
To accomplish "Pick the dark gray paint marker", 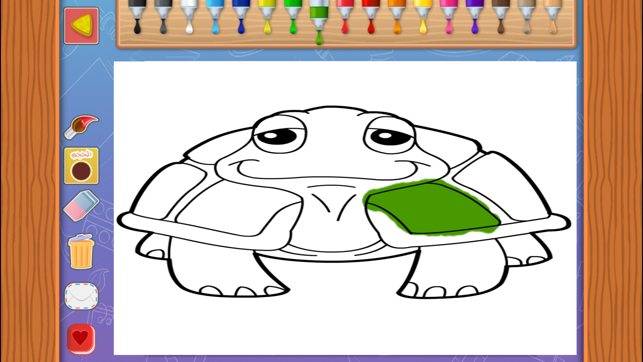I will (163, 16).
